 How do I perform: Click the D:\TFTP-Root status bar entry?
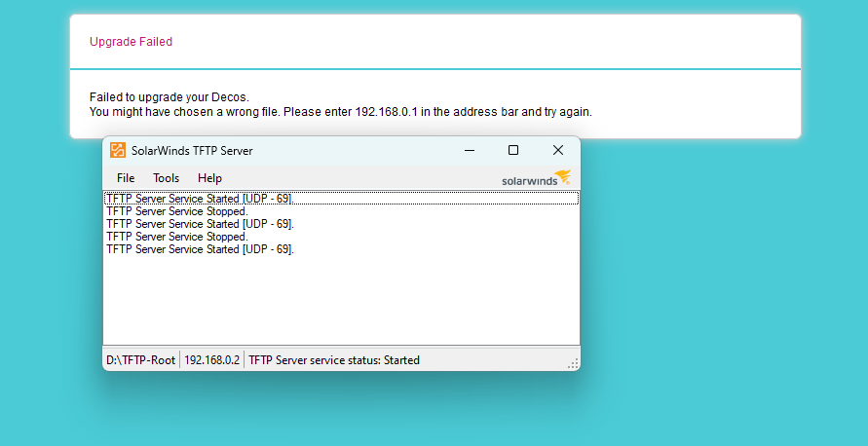click(x=140, y=360)
